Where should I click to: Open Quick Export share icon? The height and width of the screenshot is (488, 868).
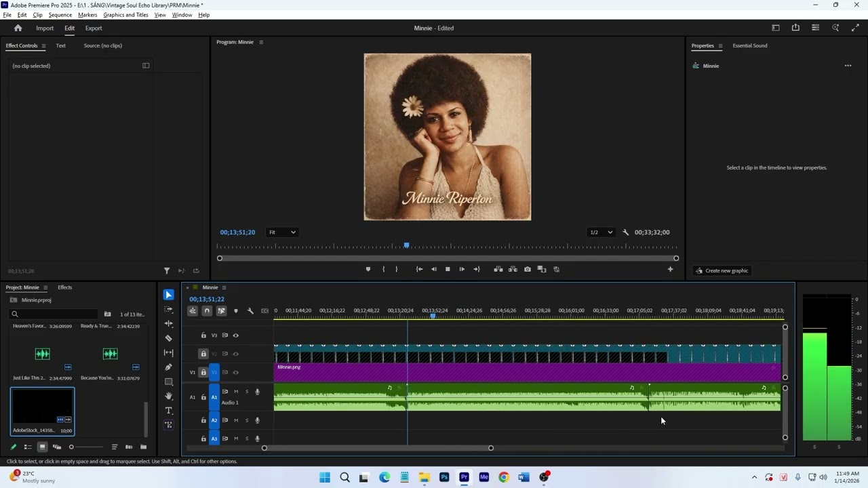[795, 28]
